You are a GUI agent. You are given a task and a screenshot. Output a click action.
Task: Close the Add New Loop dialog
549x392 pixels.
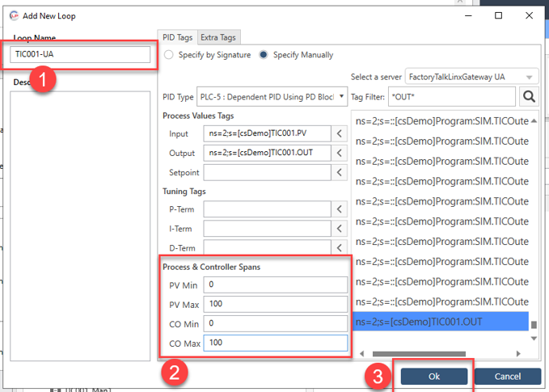click(529, 15)
